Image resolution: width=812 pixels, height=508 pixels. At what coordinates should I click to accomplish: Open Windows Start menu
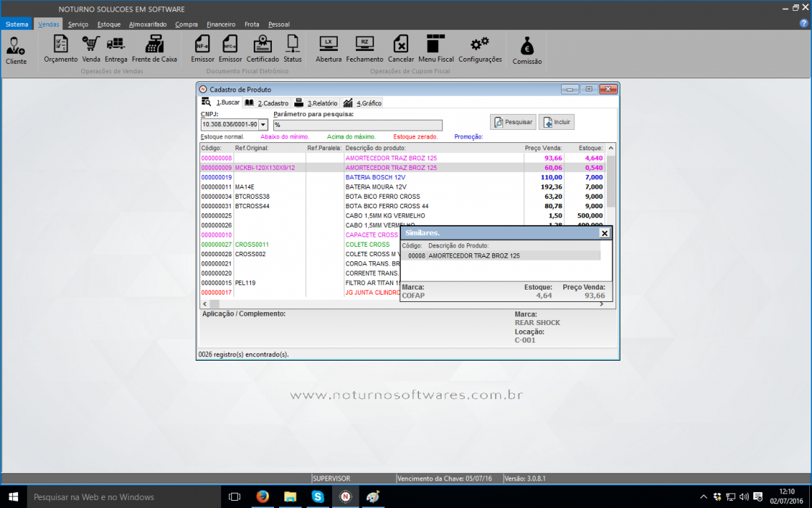pos(14,496)
